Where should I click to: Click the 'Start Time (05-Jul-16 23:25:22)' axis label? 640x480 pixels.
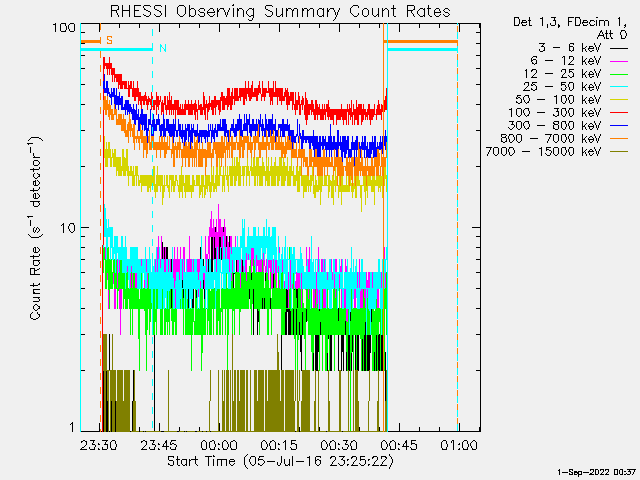tap(280, 462)
